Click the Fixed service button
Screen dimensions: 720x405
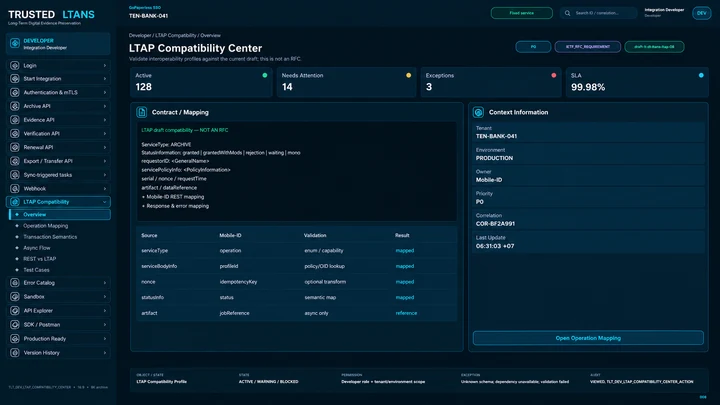pyautogui.click(x=522, y=13)
